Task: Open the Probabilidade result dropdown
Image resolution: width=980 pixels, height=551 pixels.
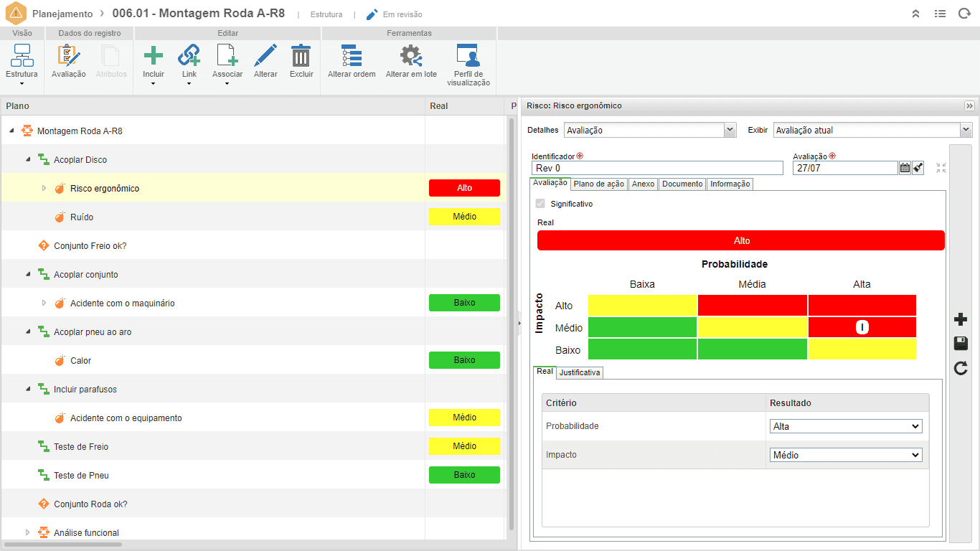Action: (x=846, y=426)
